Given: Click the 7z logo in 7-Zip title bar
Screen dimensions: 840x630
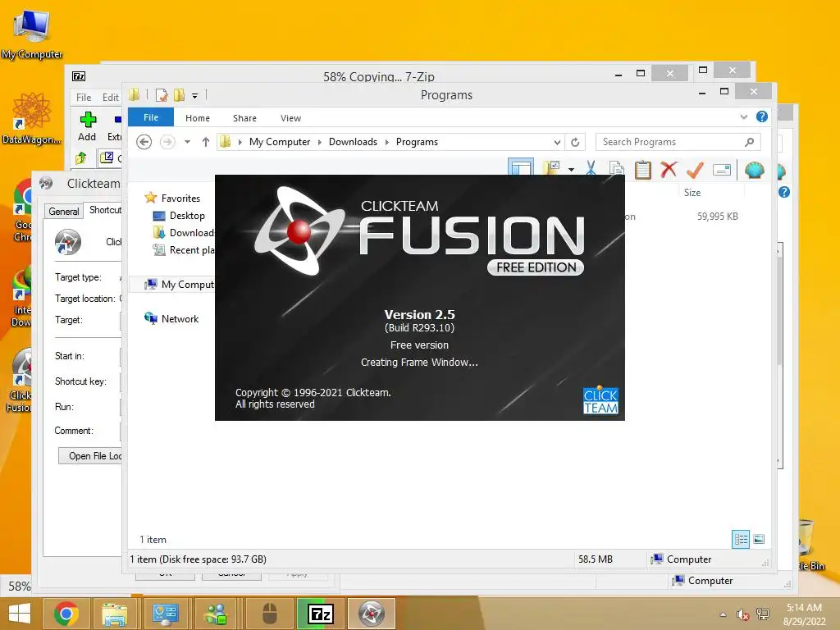Looking at the screenshot, I should click(79, 76).
